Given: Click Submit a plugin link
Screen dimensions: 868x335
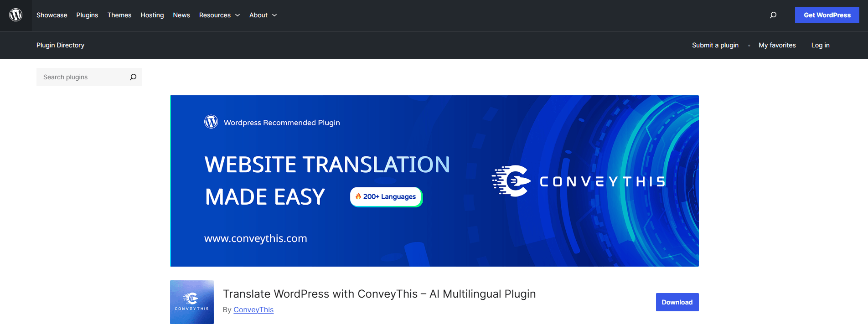Looking at the screenshot, I should click(x=715, y=45).
